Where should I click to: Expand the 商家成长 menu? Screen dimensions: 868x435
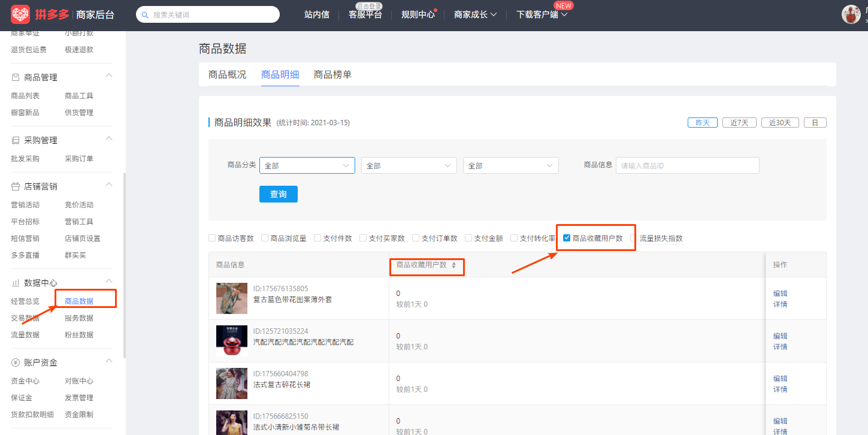(476, 14)
